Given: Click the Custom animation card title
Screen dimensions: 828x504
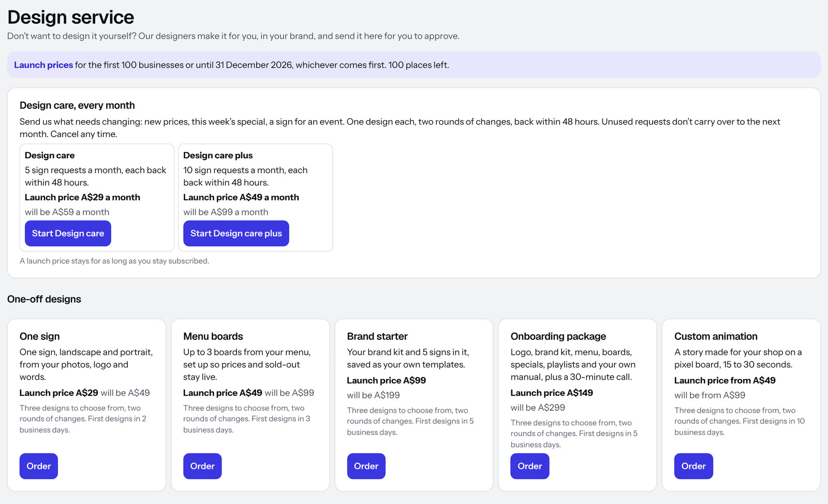Looking at the screenshot, I should tap(716, 336).
